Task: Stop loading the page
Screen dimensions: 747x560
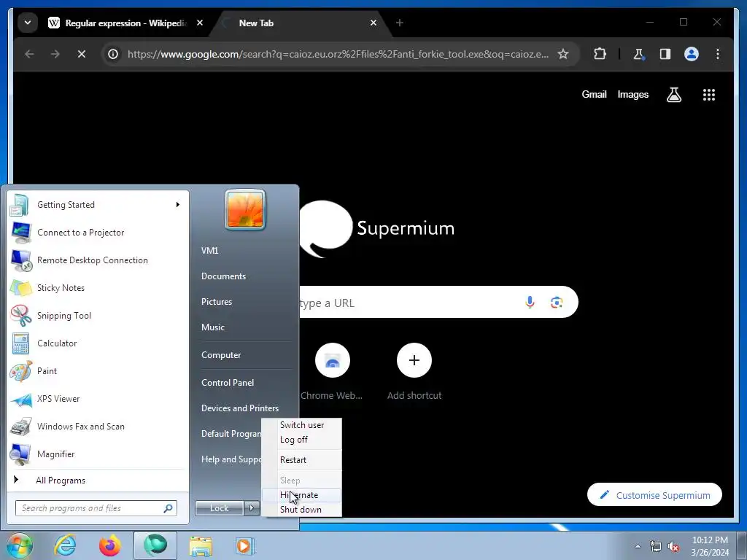Action: pos(82,54)
